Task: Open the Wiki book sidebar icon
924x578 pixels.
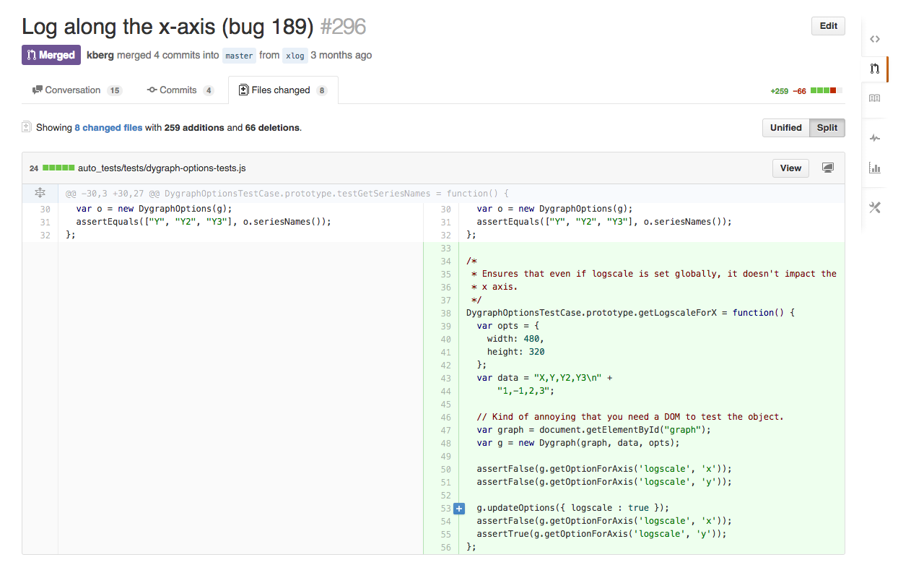Action: (874, 98)
